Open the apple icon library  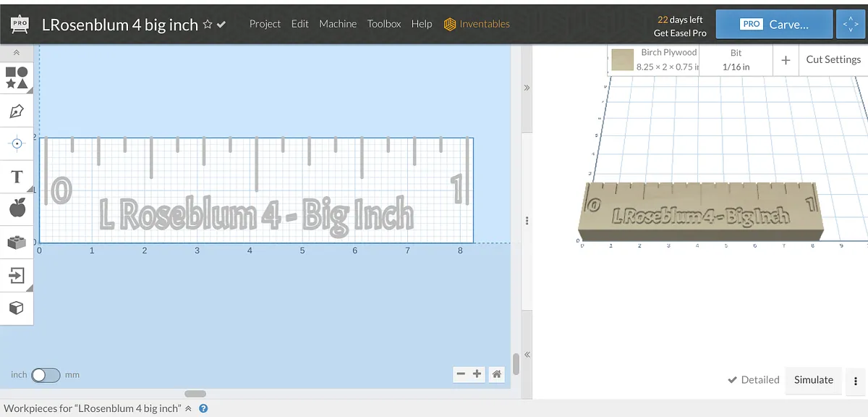click(17, 208)
